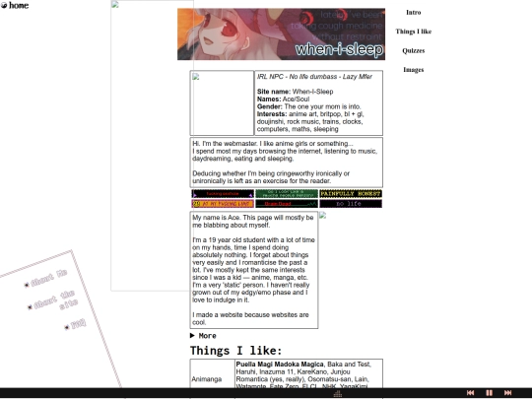Click the green chalkboard badge
This screenshot has height=399, width=532.
pyautogui.click(x=287, y=193)
